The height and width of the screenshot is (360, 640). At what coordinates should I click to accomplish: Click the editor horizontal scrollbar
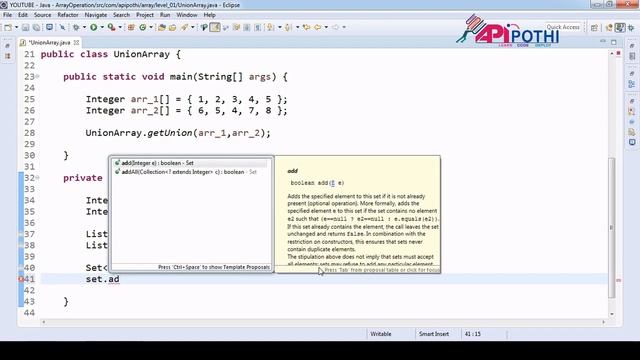click(322, 322)
